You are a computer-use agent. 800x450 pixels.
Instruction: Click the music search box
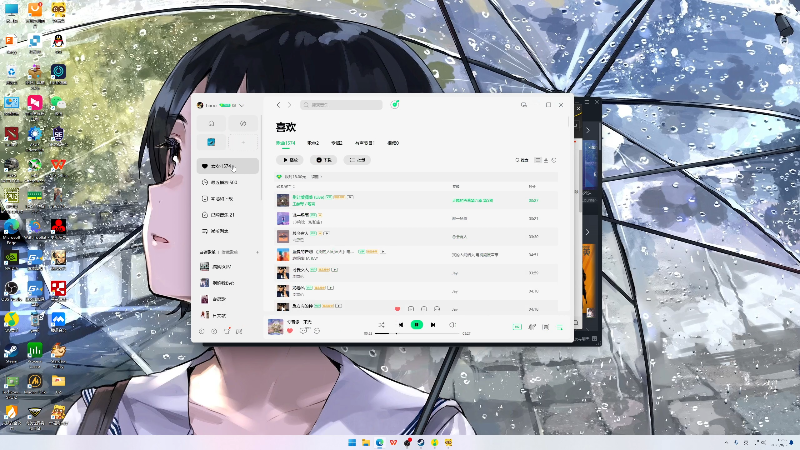(341, 105)
